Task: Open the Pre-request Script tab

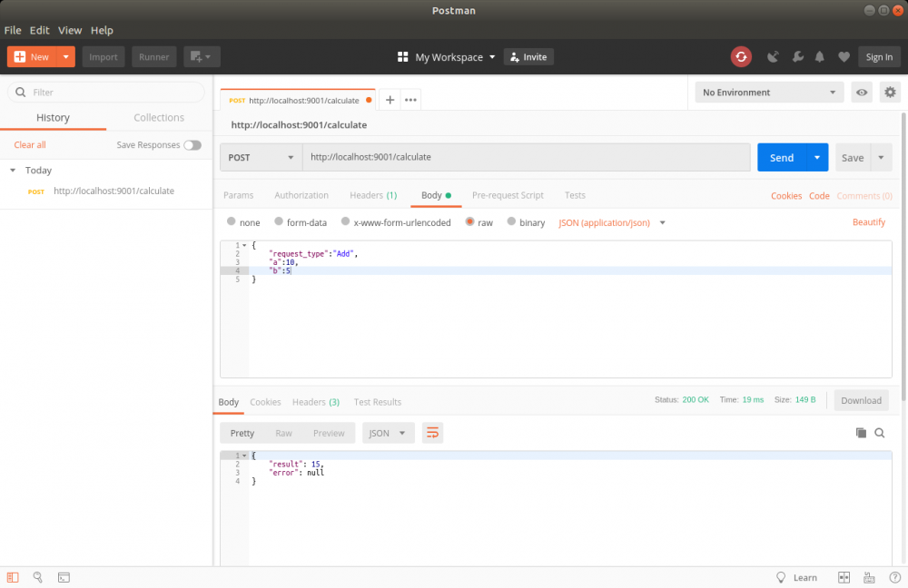Action: point(508,196)
